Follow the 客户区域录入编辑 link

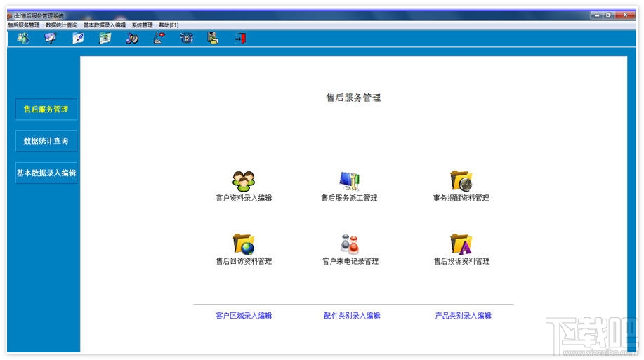[244, 316]
